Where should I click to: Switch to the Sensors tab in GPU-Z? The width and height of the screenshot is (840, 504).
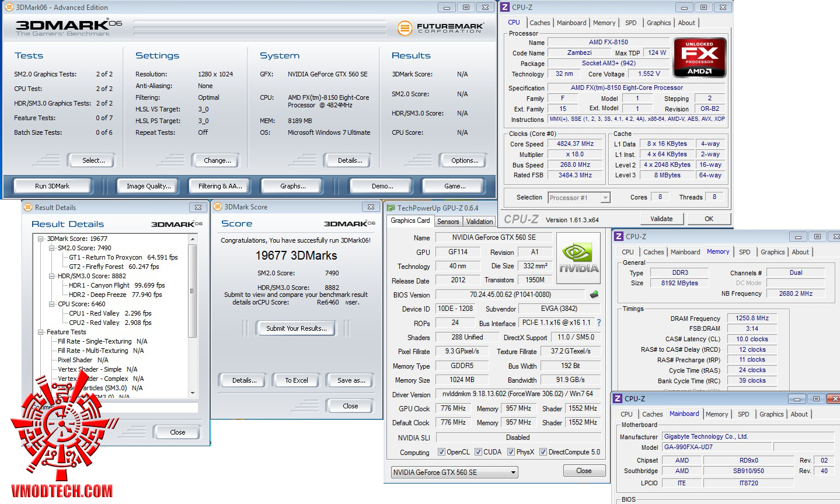click(448, 222)
